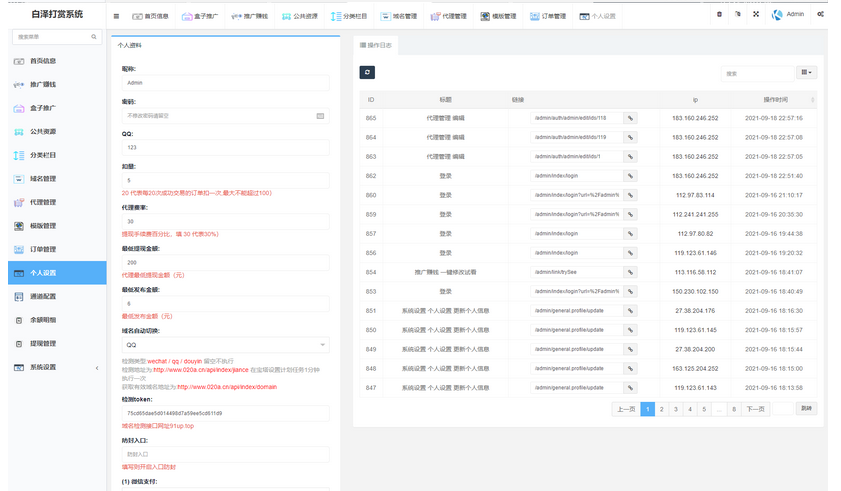This screenshot has height=491, width=841.
Task: Click the link icon in log row 865
Action: click(630, 118)
